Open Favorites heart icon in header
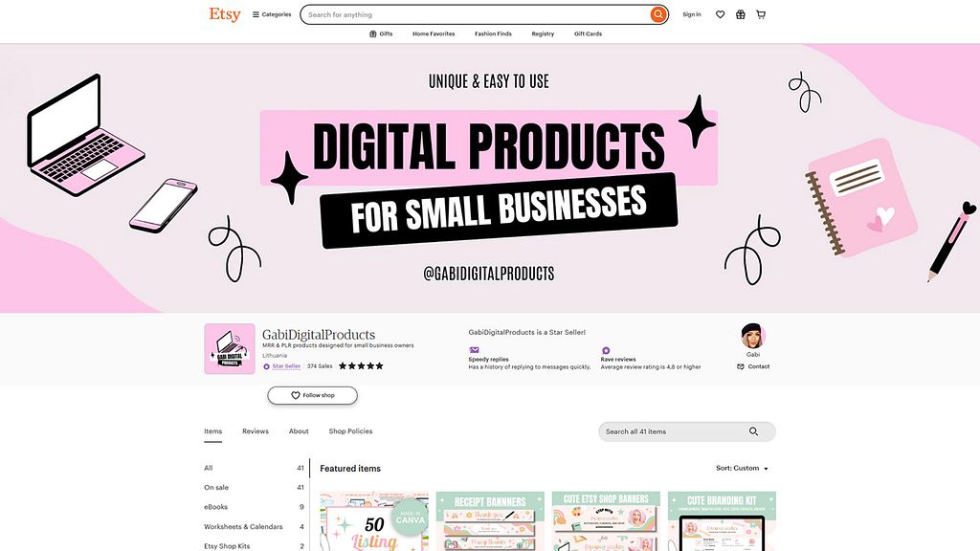 [720, 14]
